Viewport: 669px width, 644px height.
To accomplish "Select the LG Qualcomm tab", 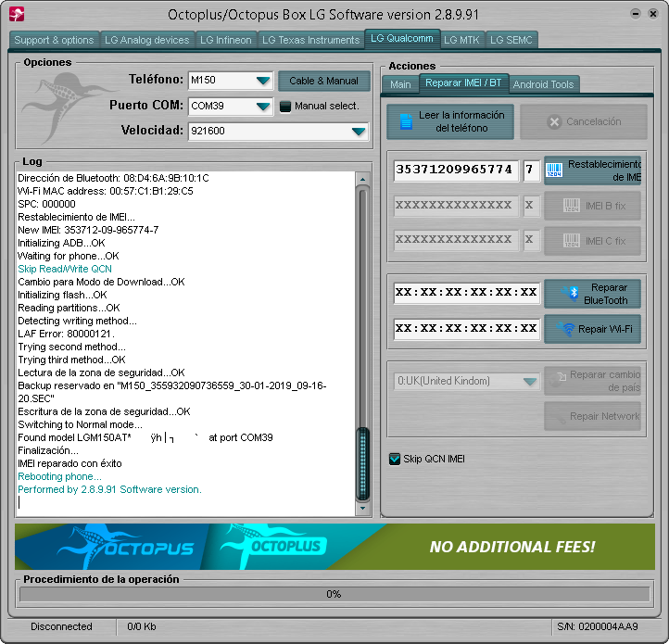I will (402, 39).
